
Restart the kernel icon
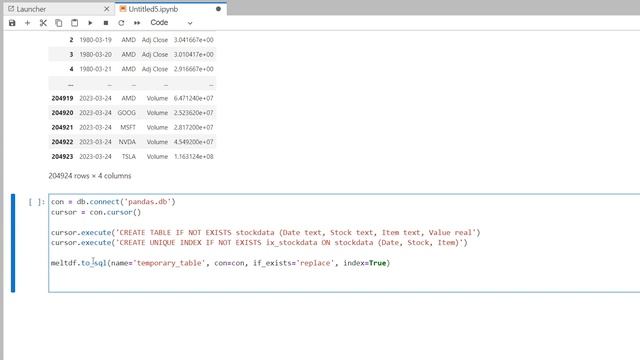(x=121, y=23)
